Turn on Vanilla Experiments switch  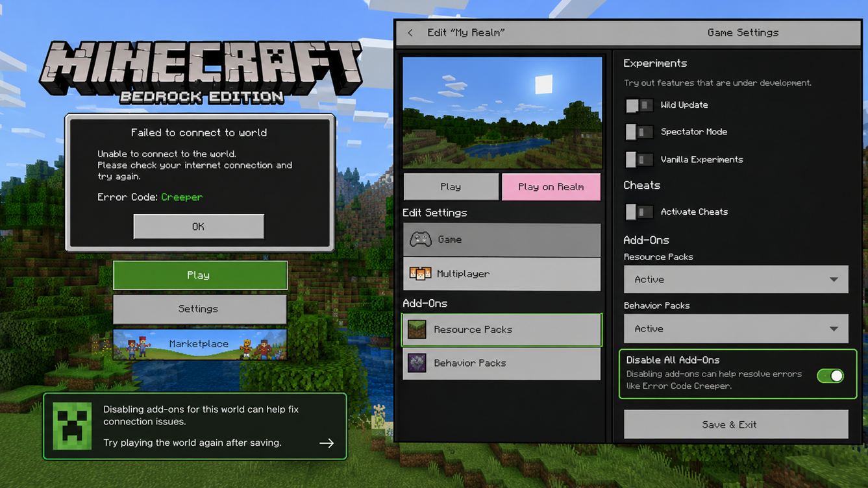[639, 160]
